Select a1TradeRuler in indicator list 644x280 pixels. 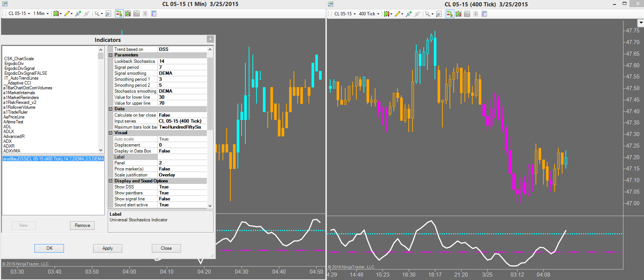(x=15, y=112)
